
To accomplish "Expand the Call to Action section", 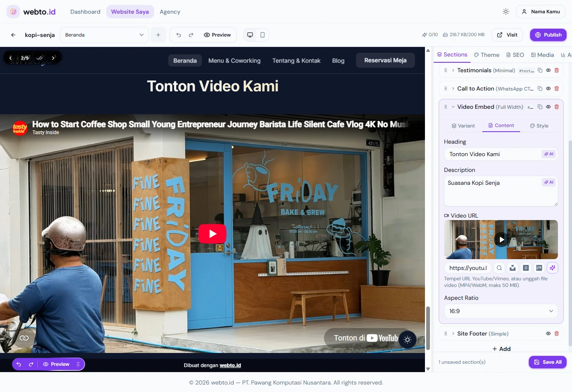I will tap(453, 88).
